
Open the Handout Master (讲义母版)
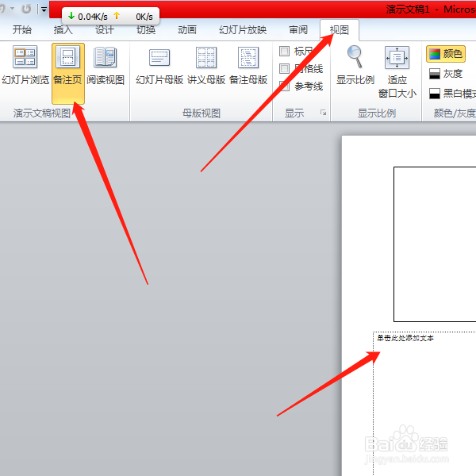click(206, 66)
